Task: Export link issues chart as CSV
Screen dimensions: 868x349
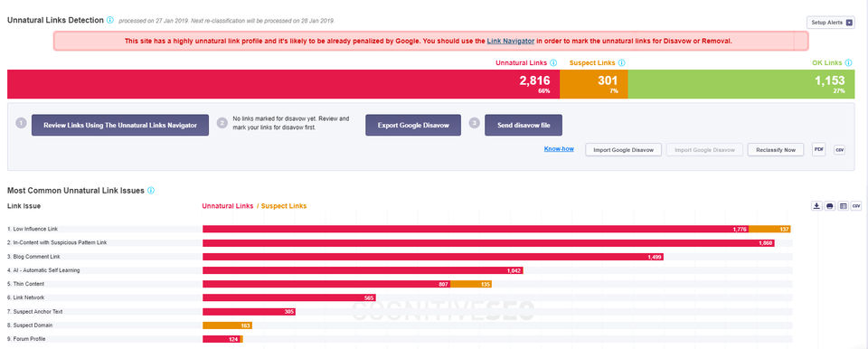Action: (856, 206)
